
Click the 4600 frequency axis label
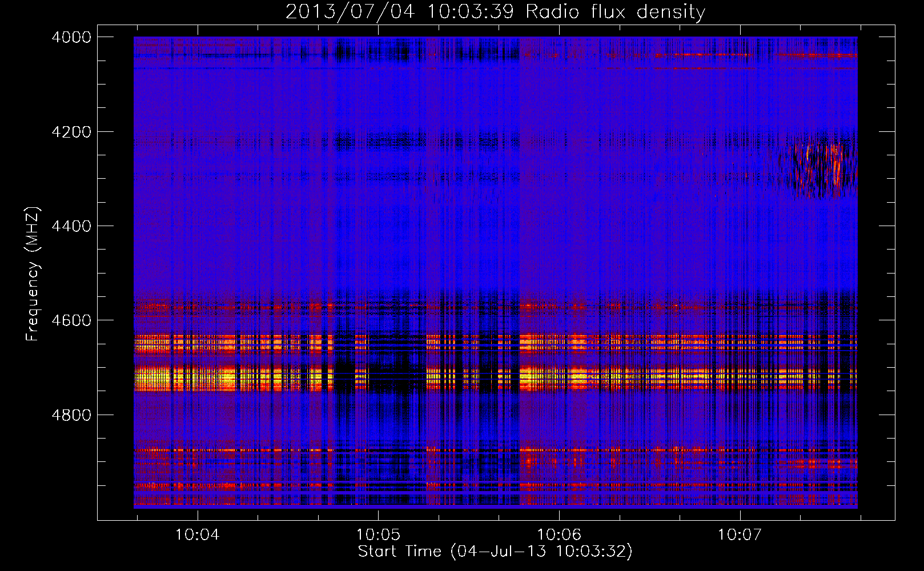(x=71, y=320)
